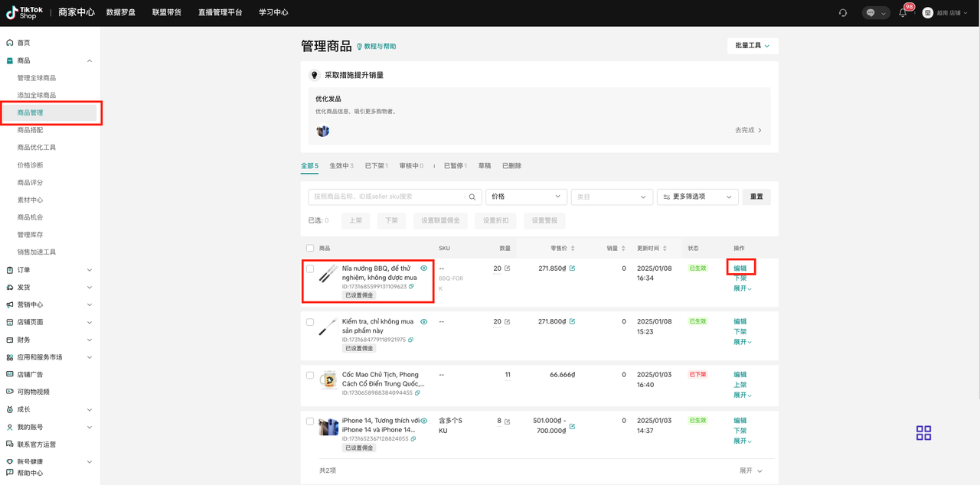The height and width of the screenshot is (485, 980).
Task: Toggle the eye icon on the iPhone 14 product
Action: pyautogui.click(x=423, y=421)
